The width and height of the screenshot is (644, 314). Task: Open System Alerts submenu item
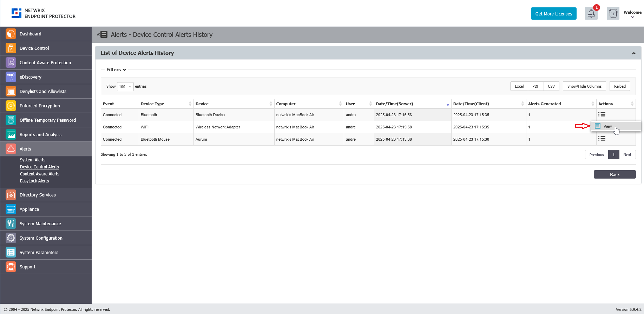point(33,160)
